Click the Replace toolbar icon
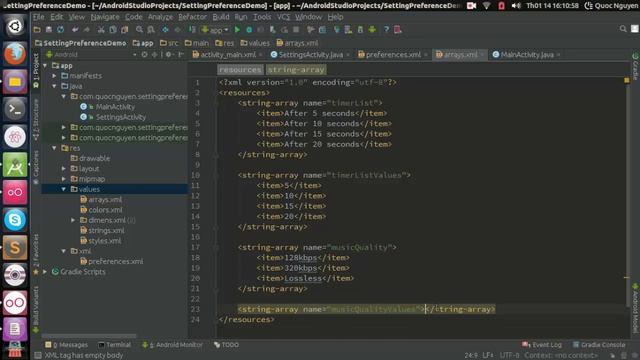640x360 pixels. click(151, 30)
